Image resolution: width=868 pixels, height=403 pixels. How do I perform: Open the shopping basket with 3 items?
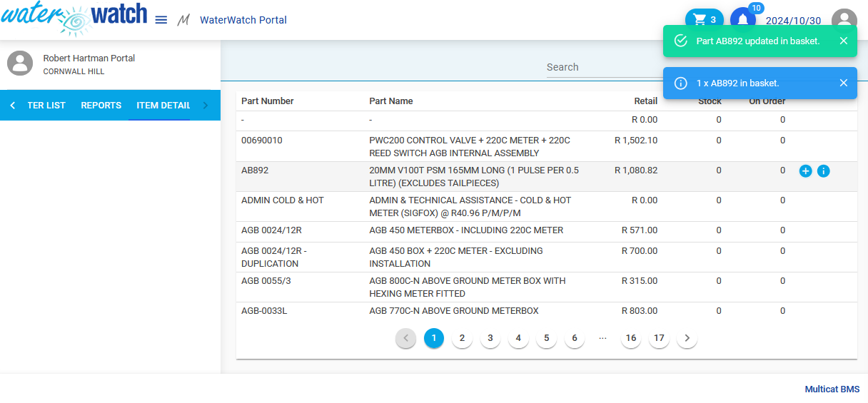705,20
